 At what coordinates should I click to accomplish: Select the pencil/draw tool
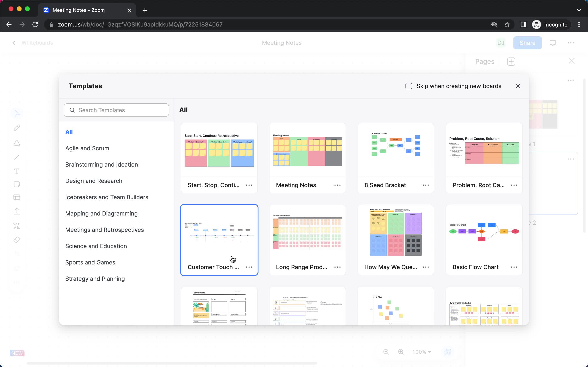(17, 128)
